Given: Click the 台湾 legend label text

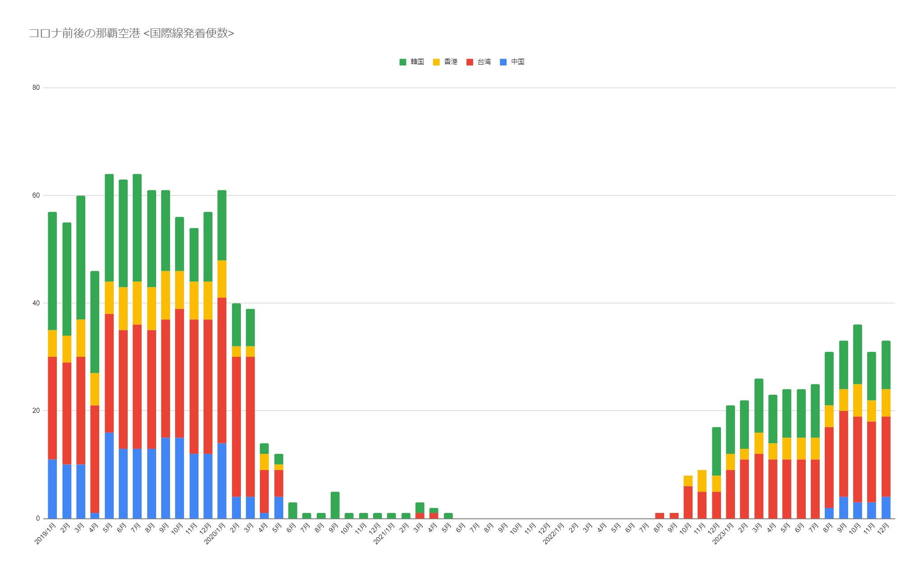Looking at the screenshot, I should pos(484,62).
